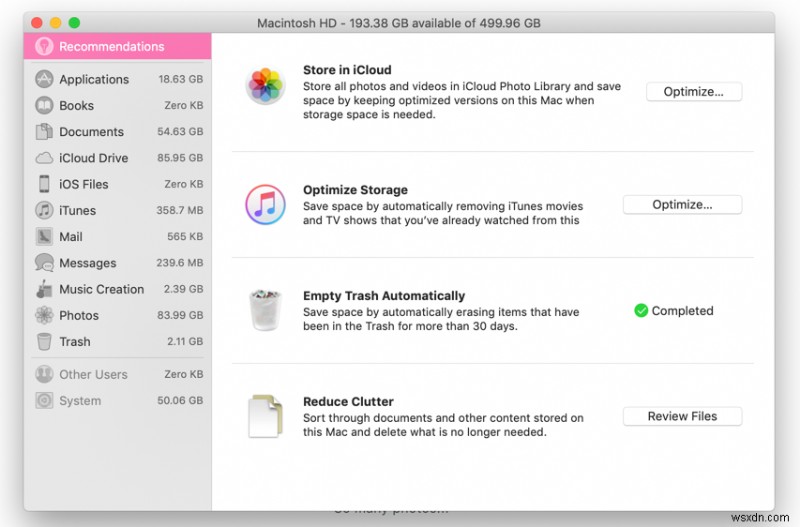
Task: Click the System gear icon
Action: tap(44, 400)
